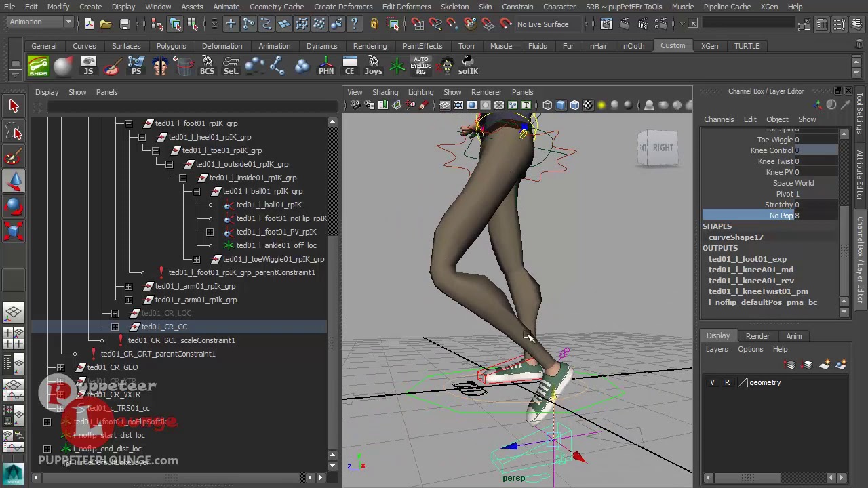Viewport: 868px width, 488px height.
Task: Click the SHPS shelf icon
Action: pos(38,66)
